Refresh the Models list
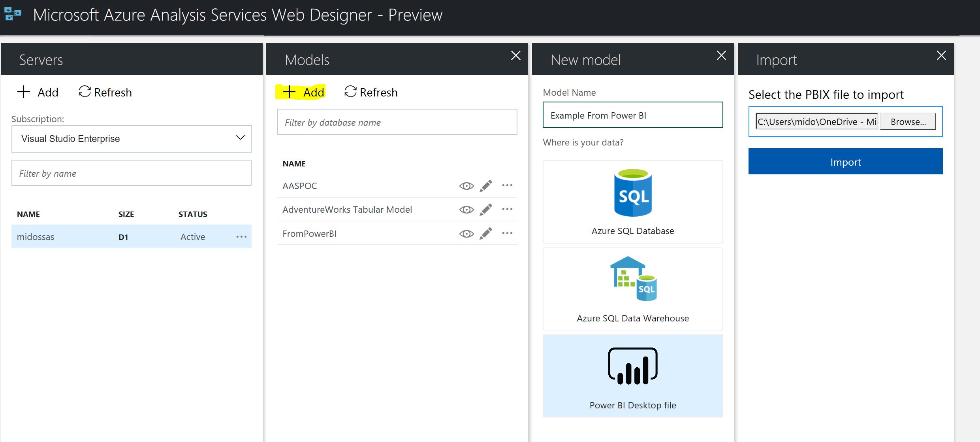Image resolution: width=980 pixels, height=442 pixels. [371, 92]
